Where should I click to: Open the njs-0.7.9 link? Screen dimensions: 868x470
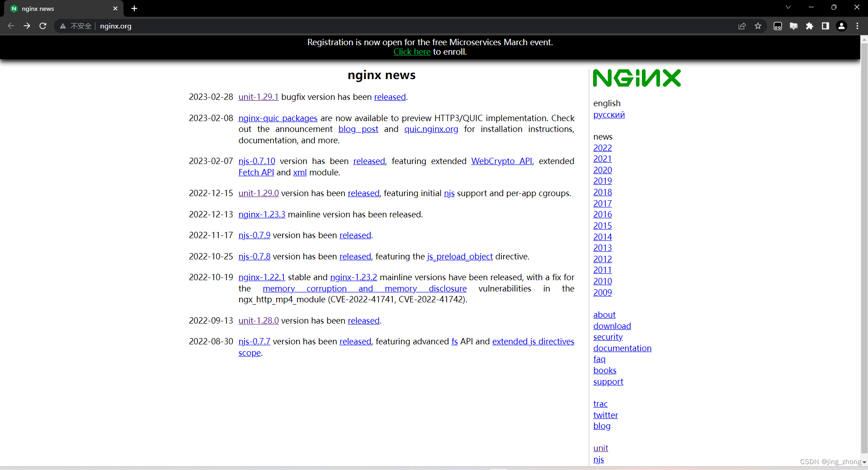point(254,235)
